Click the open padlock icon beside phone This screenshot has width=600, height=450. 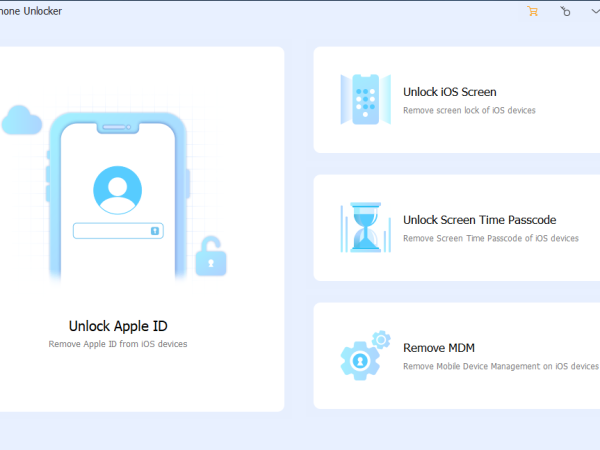[x=210, y=256]
